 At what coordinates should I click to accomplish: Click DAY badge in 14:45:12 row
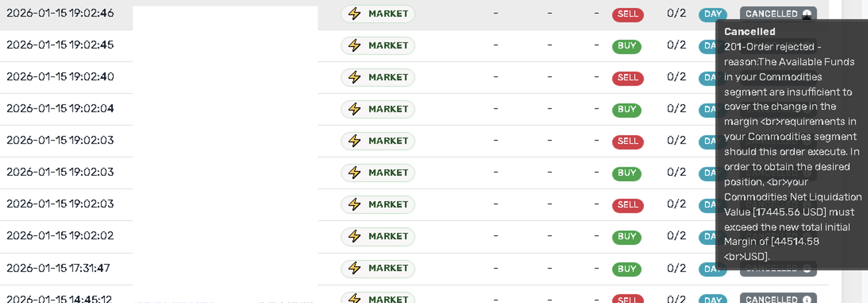712,299
